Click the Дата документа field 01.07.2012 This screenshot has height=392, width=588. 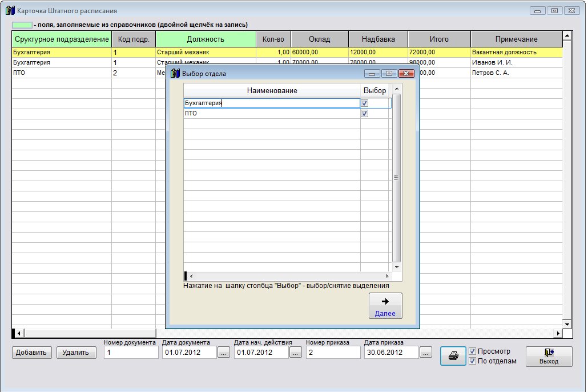tap(190, 352)
